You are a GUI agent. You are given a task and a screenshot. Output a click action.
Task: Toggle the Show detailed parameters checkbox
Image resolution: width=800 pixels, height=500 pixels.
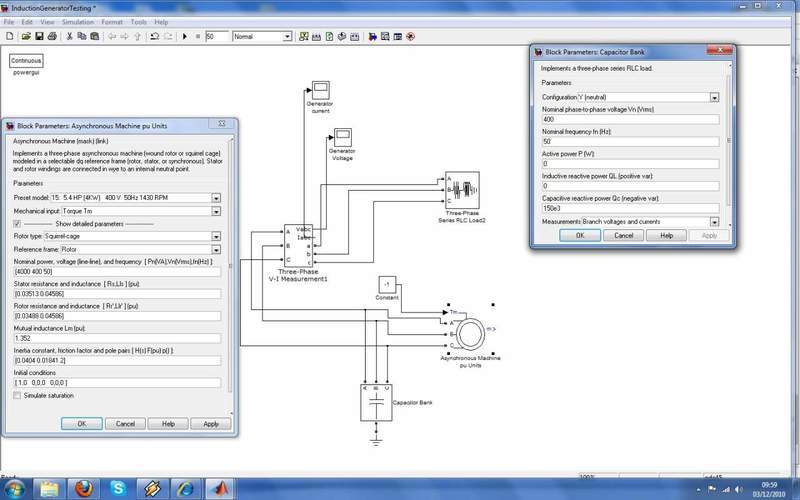tap(17, 224)
